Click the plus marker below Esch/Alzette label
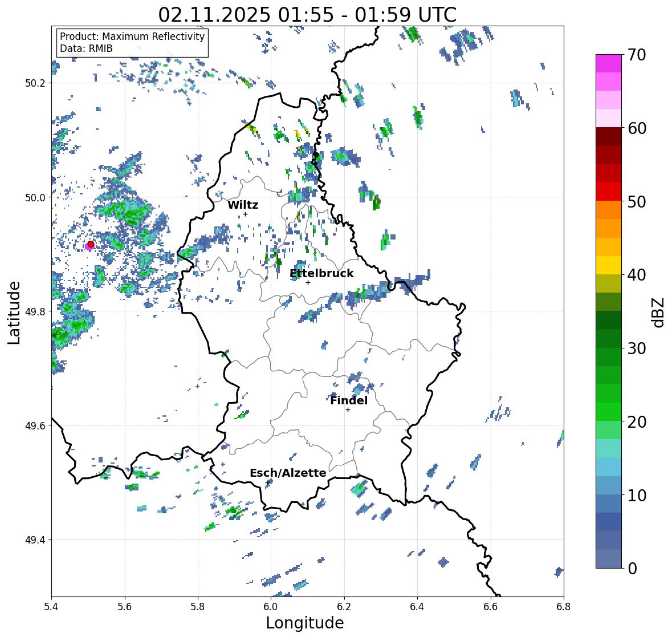This screenshot has height=637, width=672. (268, 482)
